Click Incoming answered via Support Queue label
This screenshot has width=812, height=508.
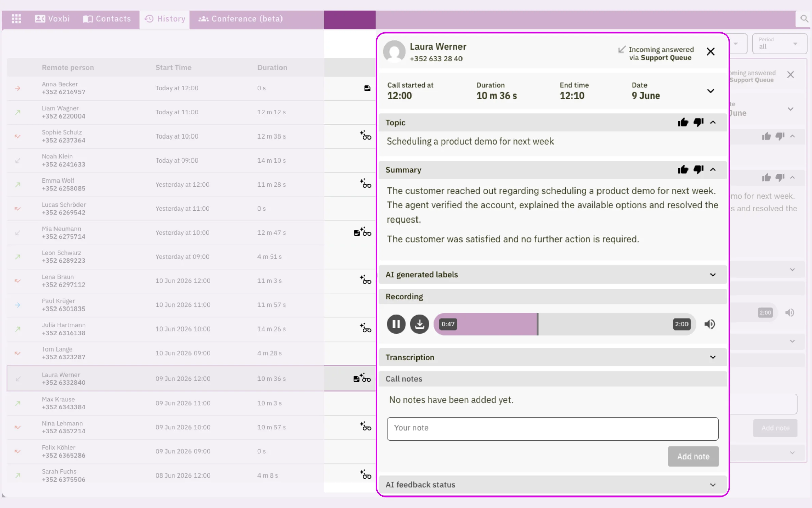[656, 54]
